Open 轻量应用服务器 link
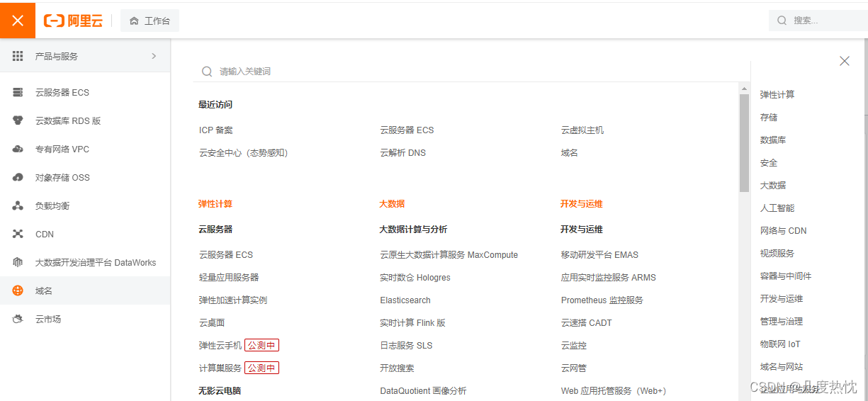The height and width of the screenshot is (401, 868). [x=229, y=278]
